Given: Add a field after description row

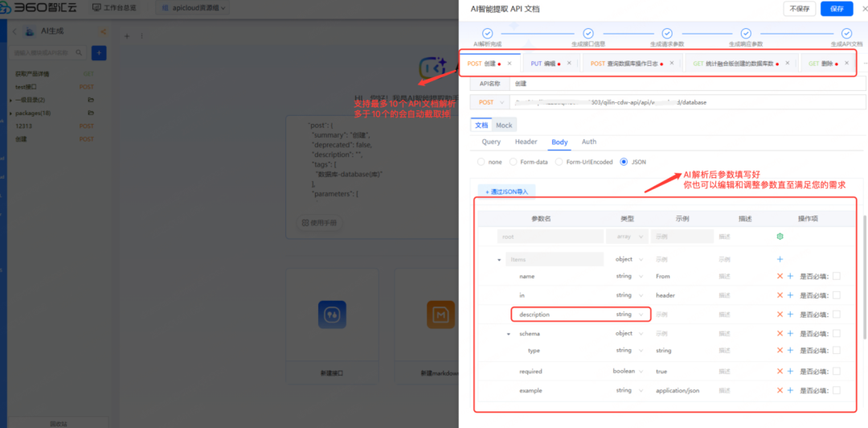Looking at the screenshot, I should 790,315.
